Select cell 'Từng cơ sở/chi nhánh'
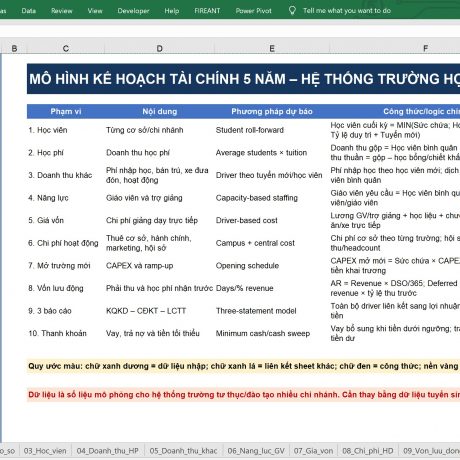Viewport: 460px width, 460px height. point(160,130)
